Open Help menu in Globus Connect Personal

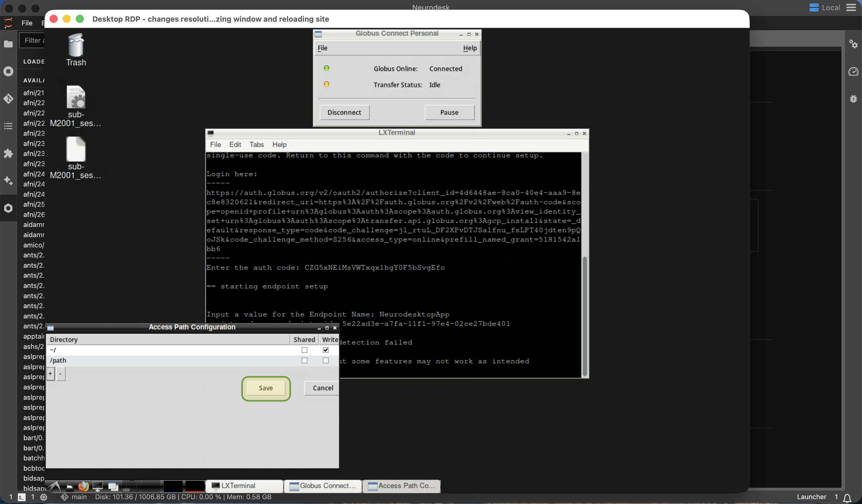[x=470, y=48]
